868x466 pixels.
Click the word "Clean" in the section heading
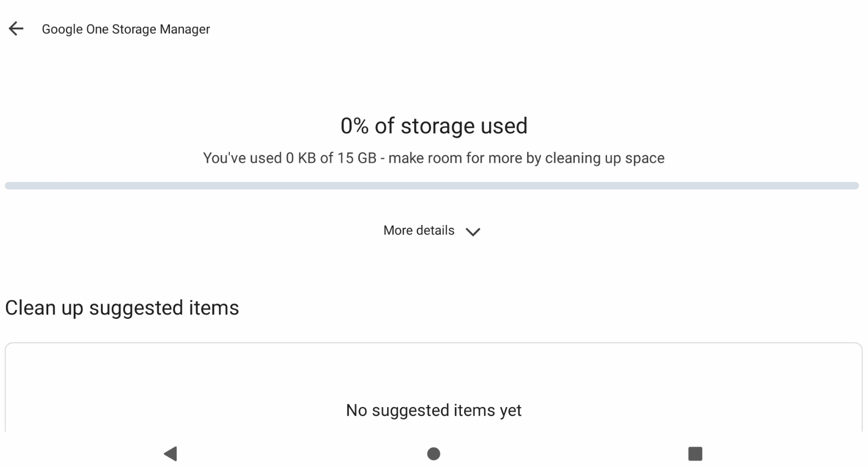31,308
